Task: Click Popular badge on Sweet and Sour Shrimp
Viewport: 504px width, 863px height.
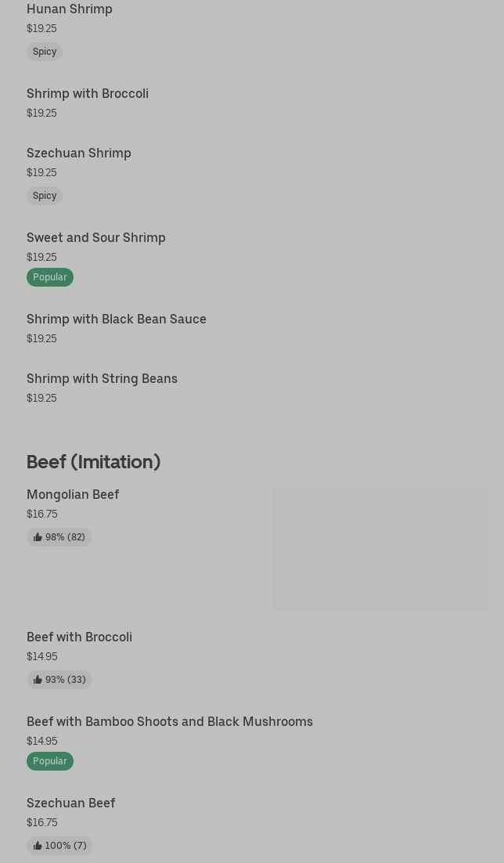Action: (x=50, y=277)
